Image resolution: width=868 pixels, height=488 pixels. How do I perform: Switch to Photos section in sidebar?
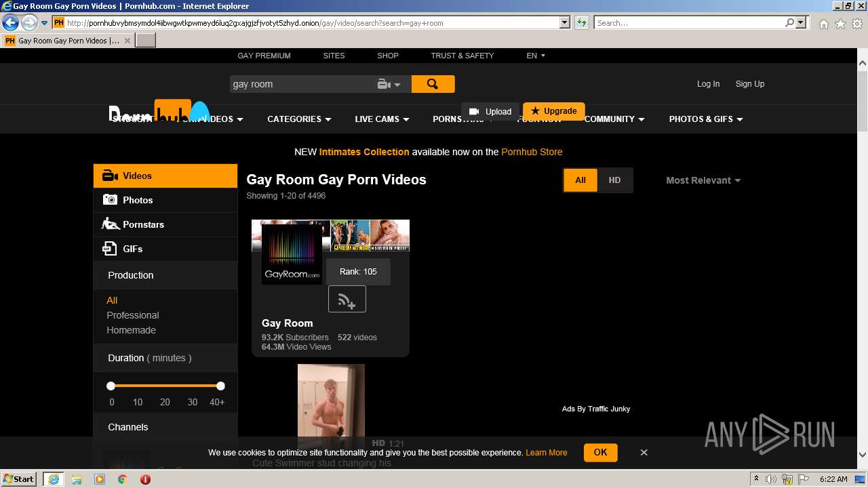click(x=165, y=200)
